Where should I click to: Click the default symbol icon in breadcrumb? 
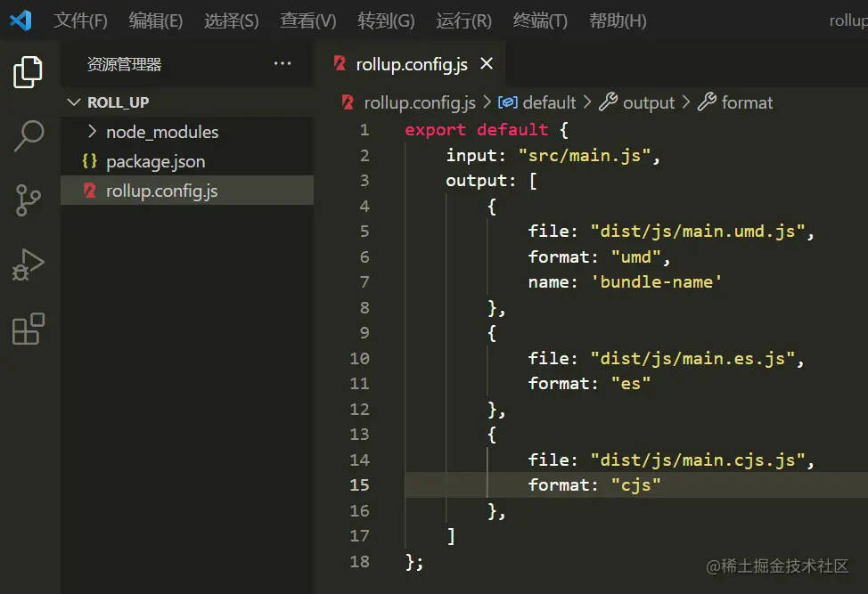(508, 102)
